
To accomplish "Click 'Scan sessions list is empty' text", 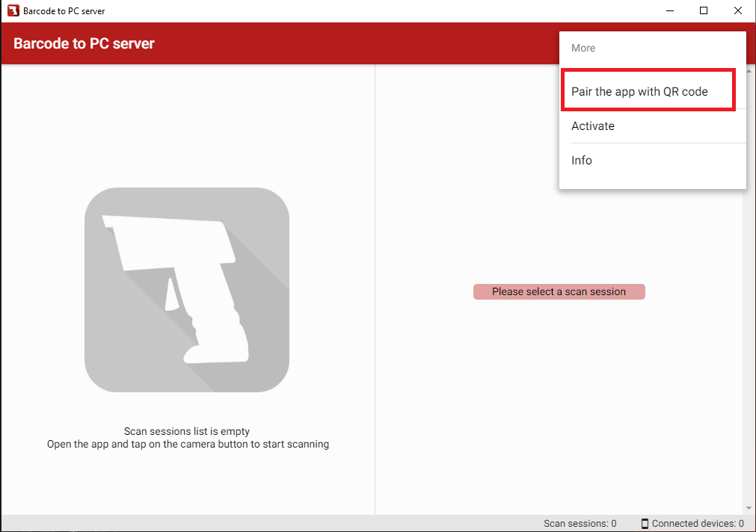I will click(x=187, y=431).
